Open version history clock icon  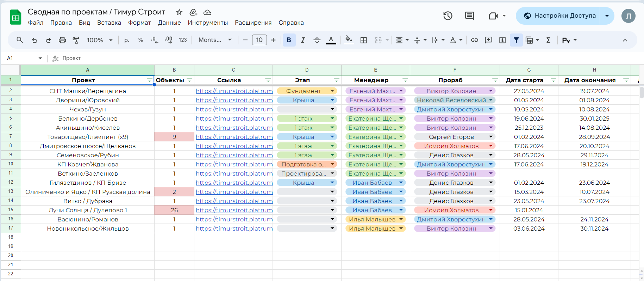click(448, 16)
